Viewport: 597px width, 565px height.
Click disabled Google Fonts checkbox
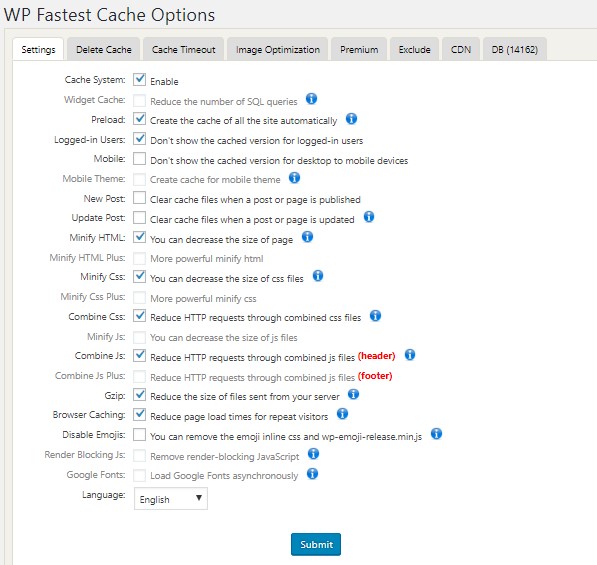pyautogui.click(x=139, y=475)
